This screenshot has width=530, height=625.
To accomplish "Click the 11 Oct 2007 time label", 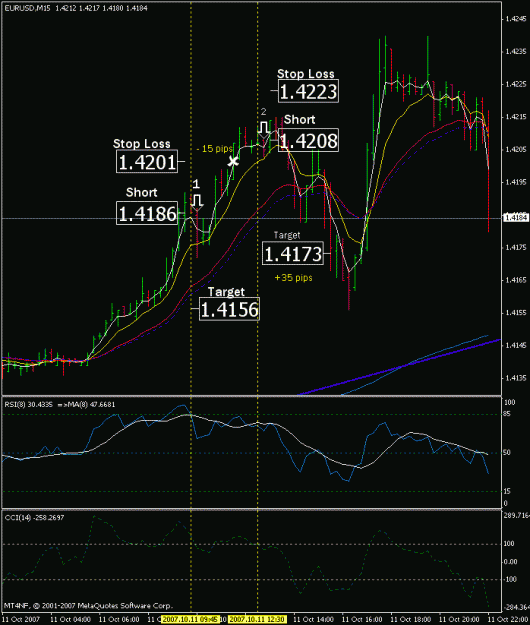I will pyautogui.click(x=22, y=619).
